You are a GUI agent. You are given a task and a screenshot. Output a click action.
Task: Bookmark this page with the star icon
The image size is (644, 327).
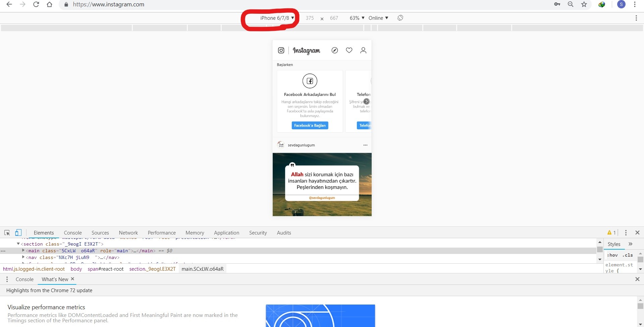(584, 4)
